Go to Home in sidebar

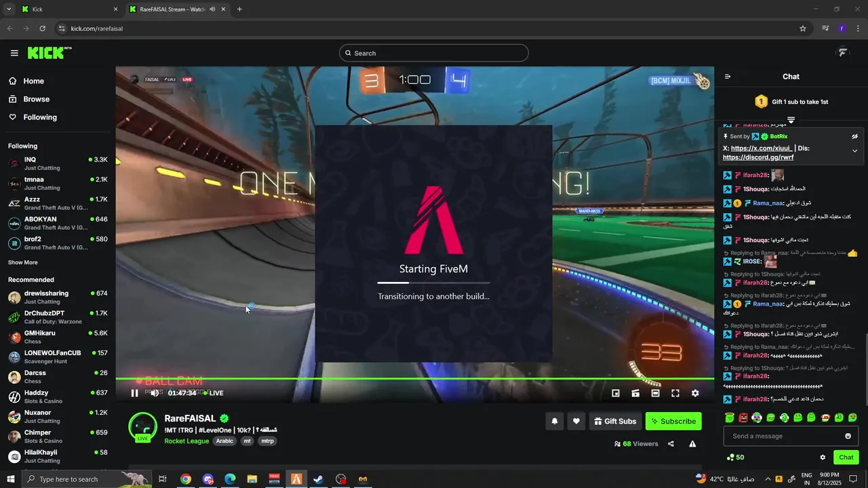coord(27,81)
